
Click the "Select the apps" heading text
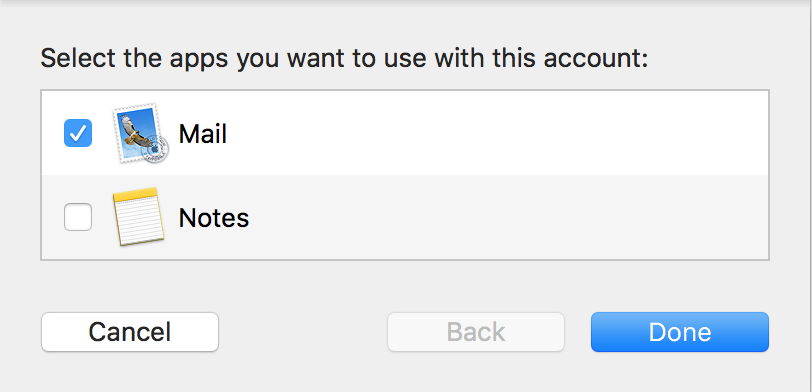[344, 59]
